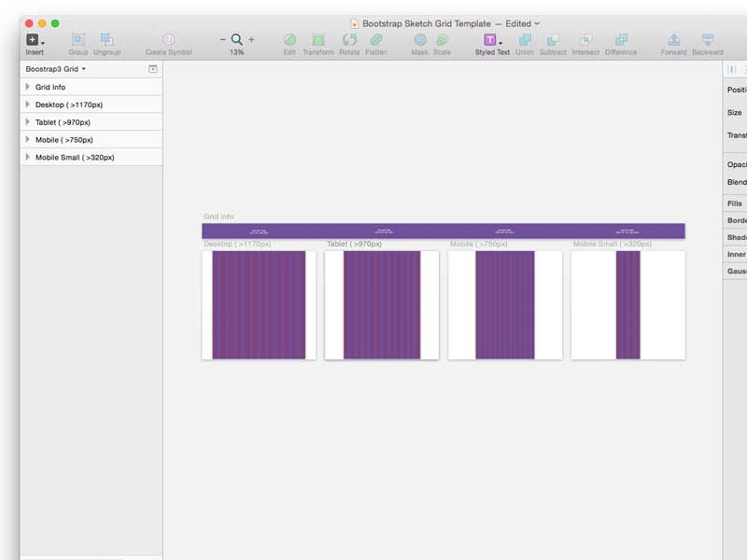Click the Mask tool icon
Image resolution: width=747 pixels, height=560 pixels.
420,40
